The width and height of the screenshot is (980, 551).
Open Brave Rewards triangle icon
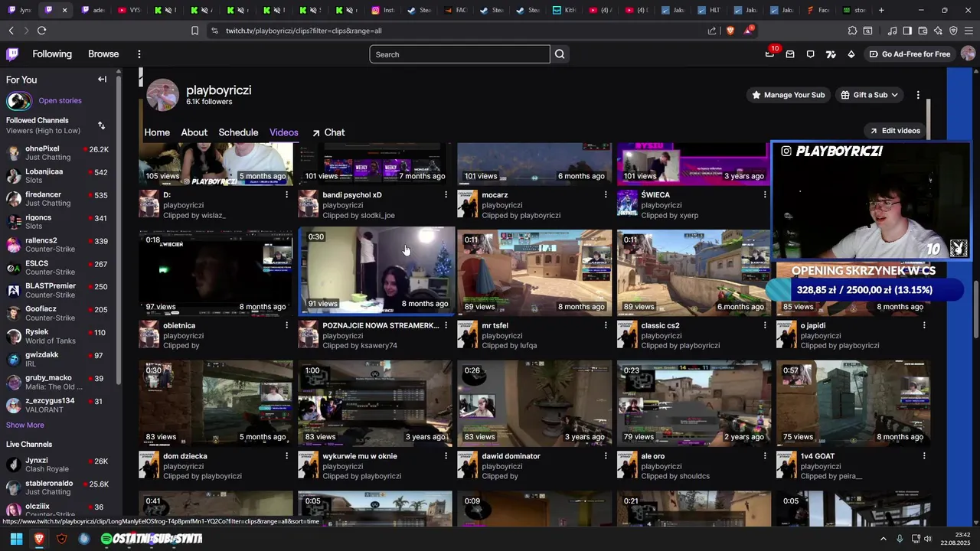pos(747,31)
